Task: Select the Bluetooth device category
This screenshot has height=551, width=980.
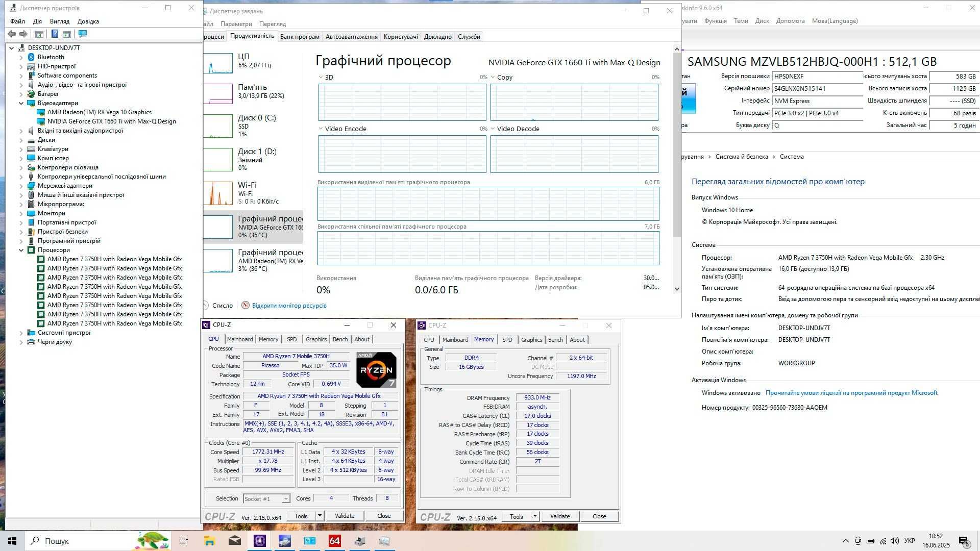Action: pos(51,57)
